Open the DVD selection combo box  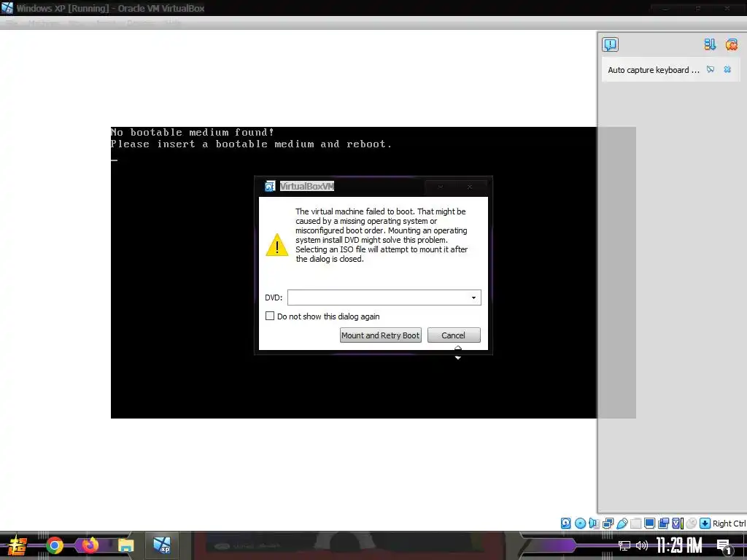point(384,297)
